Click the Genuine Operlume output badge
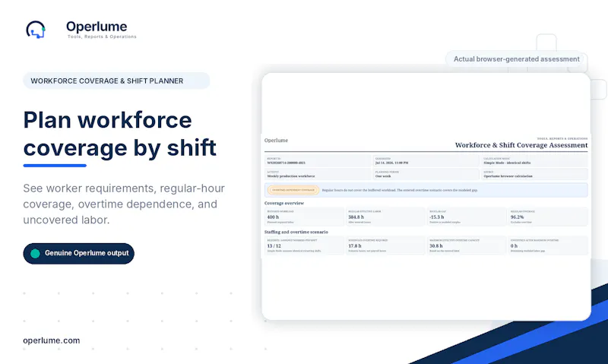The height and width of the screenshot is (364, 608). (x=79, y=254)
